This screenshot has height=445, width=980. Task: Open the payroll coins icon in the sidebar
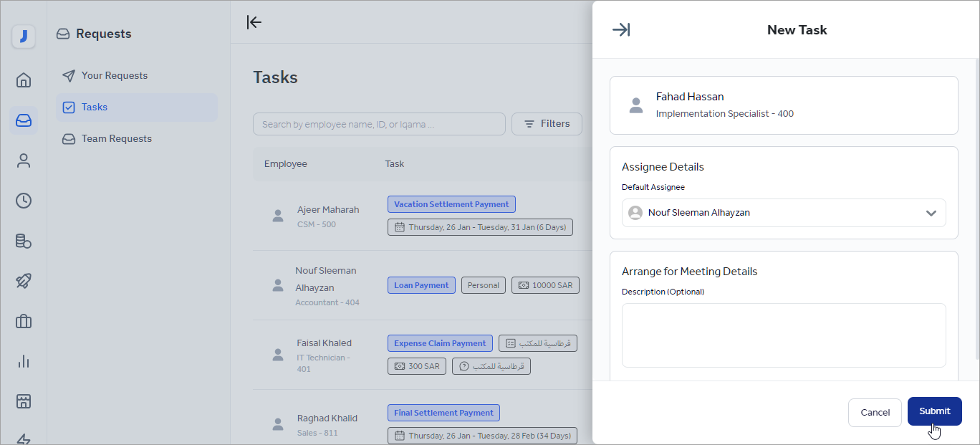click(24, 241)
